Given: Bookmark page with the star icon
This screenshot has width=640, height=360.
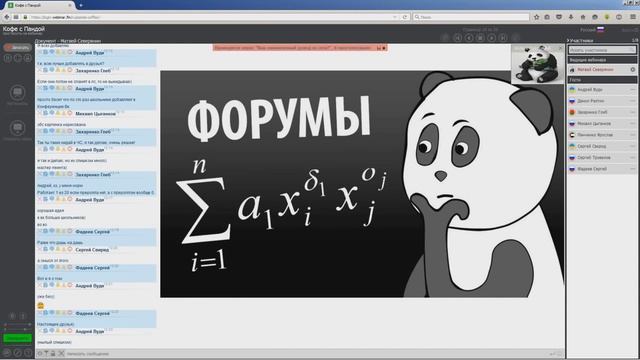Looking at the screenshot, I should (x=536, y=17).
